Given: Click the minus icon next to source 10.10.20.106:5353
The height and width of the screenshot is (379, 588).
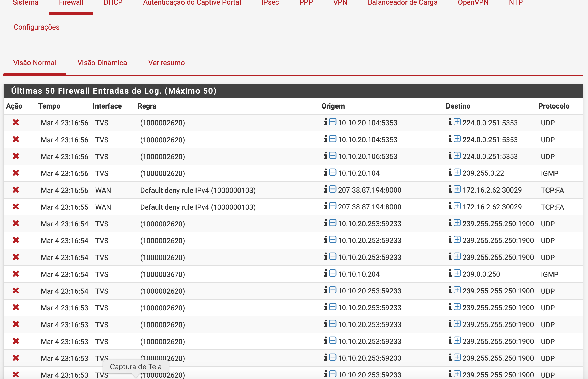Looking at the screenshot, I should [x=332, y=156].
